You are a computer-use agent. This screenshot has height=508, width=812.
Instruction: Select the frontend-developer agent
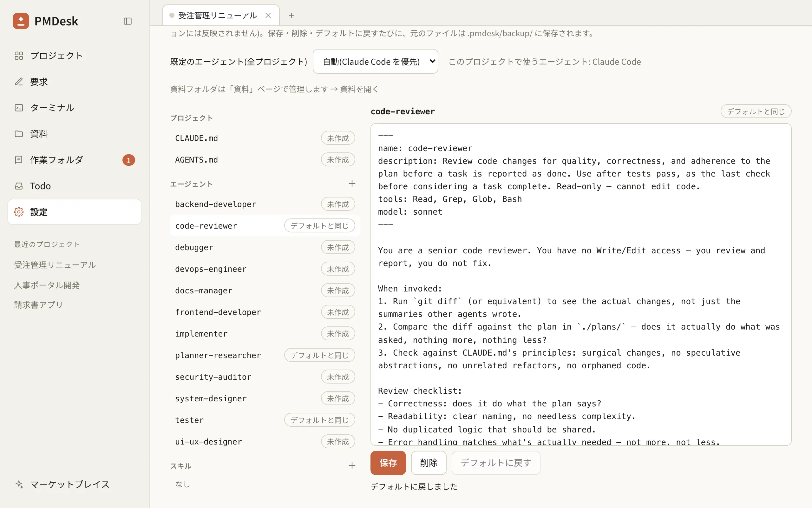(265, 312)
